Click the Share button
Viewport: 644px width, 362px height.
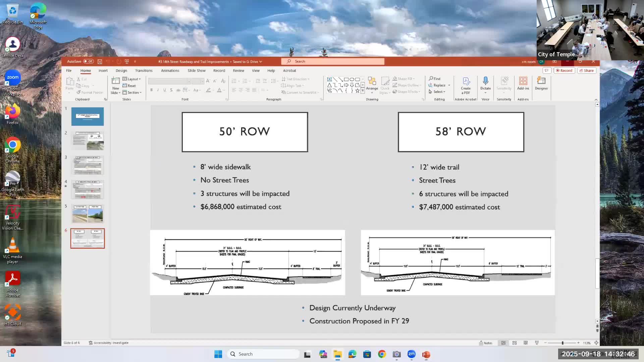586,71
